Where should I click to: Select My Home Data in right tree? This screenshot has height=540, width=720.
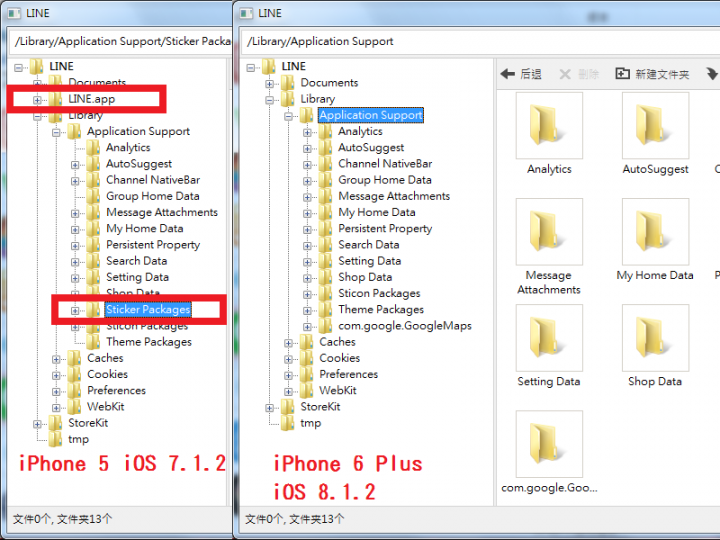377,212
